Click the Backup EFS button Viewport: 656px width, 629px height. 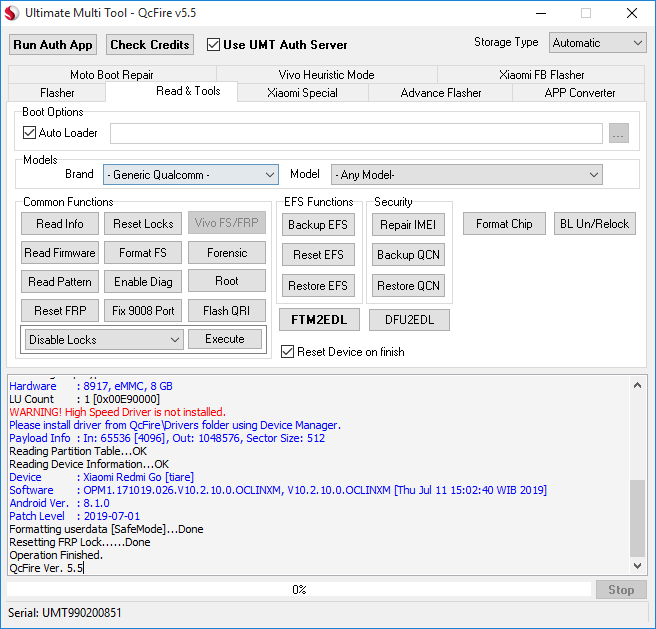point(318,225)
